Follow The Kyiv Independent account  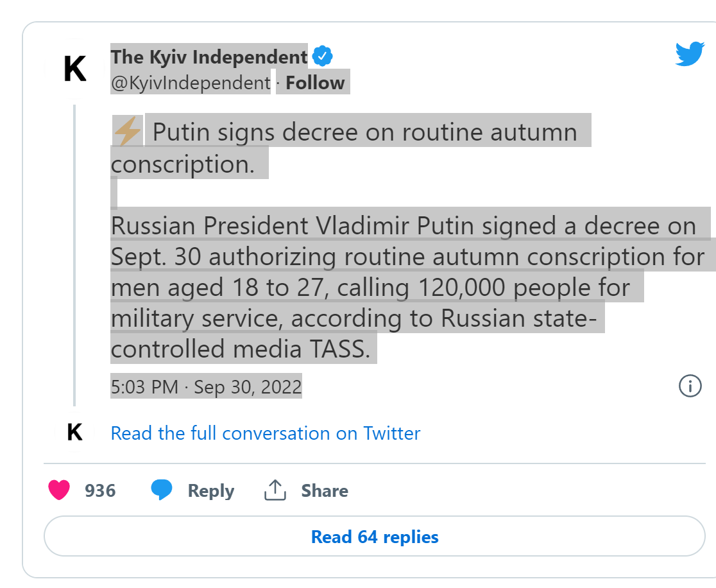315,83
